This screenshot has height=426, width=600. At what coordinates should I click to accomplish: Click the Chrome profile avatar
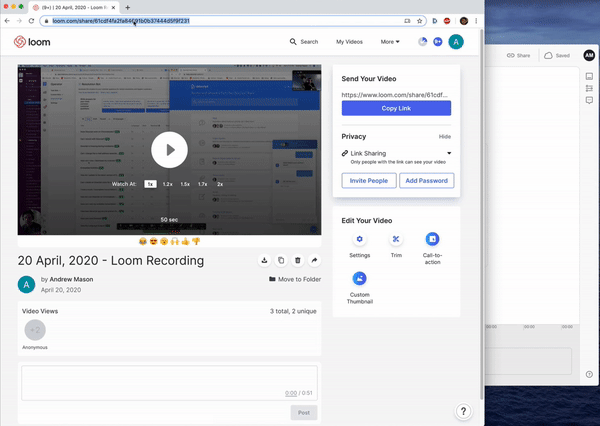(x=464, y=21)
